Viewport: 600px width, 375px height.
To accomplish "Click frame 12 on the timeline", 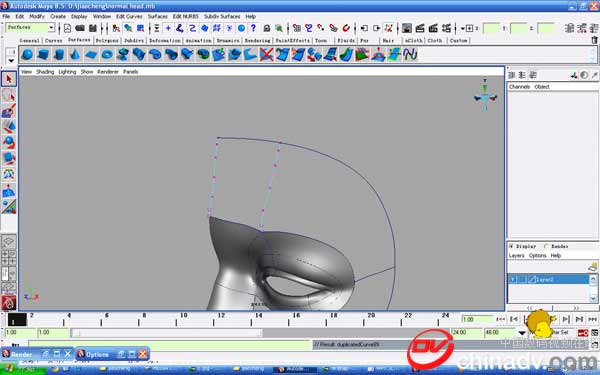I will 221,319.
